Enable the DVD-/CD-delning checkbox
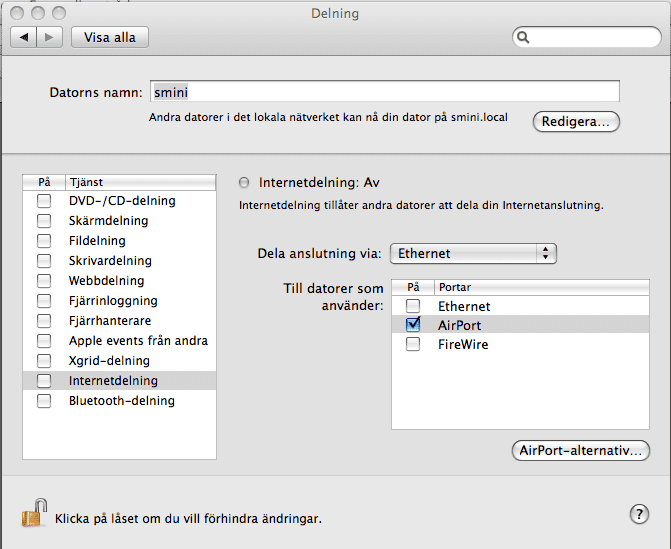 pyautogui.click(x=44, y=201)
